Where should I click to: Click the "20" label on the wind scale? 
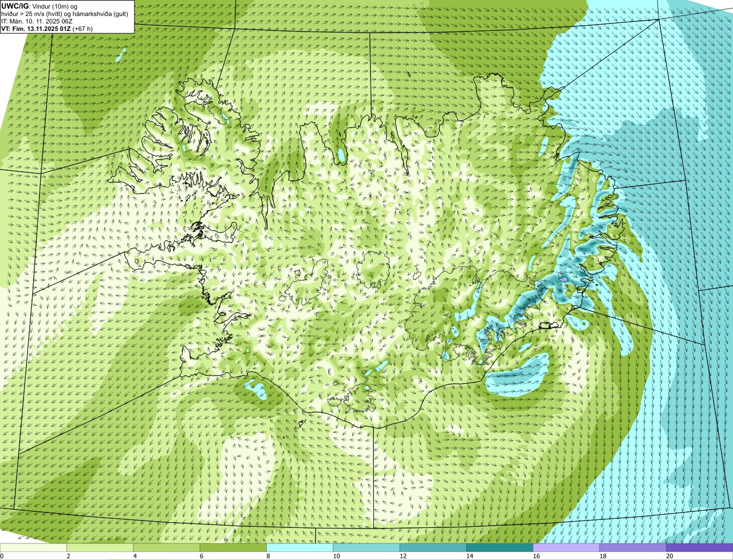point(669,556)
